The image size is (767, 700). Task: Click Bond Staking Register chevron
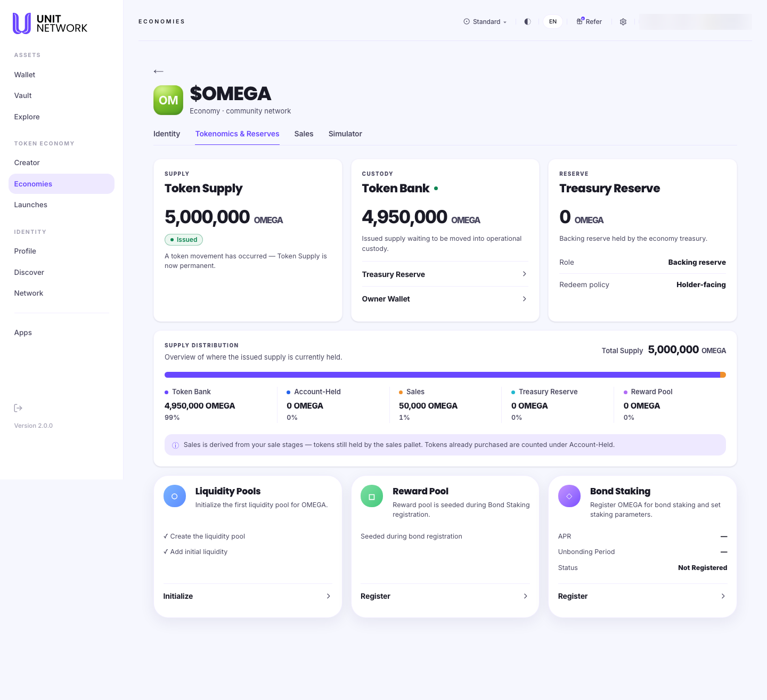tap(723, 596)
